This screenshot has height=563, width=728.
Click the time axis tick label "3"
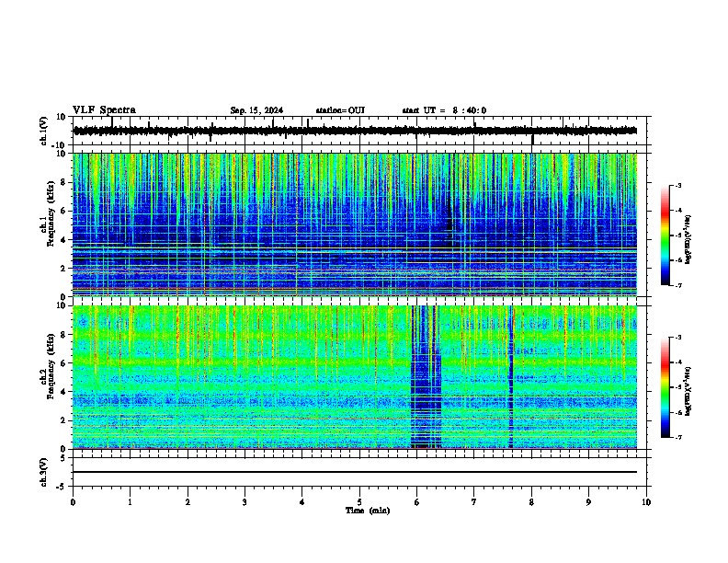[x=245, y=502]
